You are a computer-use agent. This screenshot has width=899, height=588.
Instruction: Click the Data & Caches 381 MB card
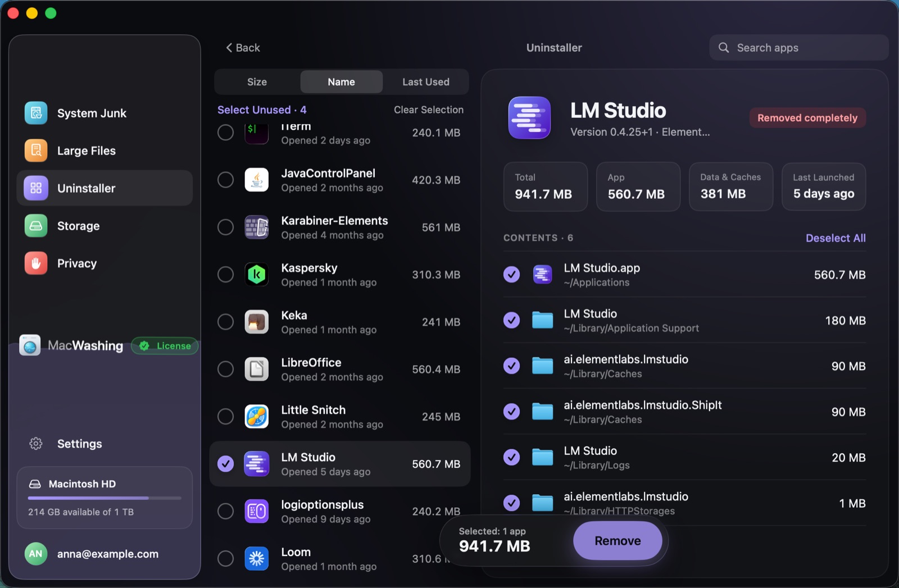pos(731,186)
